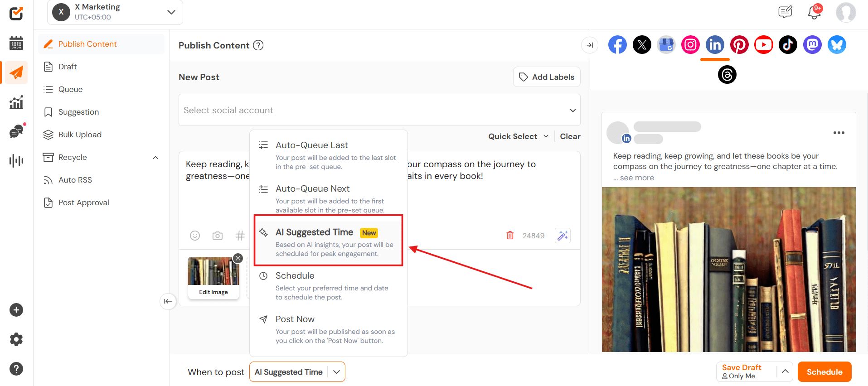The width and height of the screenshot is (868, 386).
Task: Click the Add Labels button
Action: point(547,77)
